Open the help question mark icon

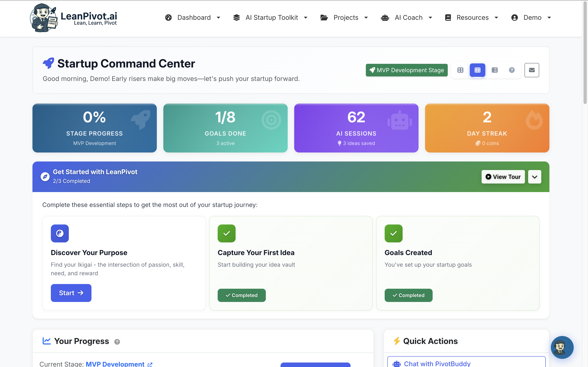pos(512,70)
